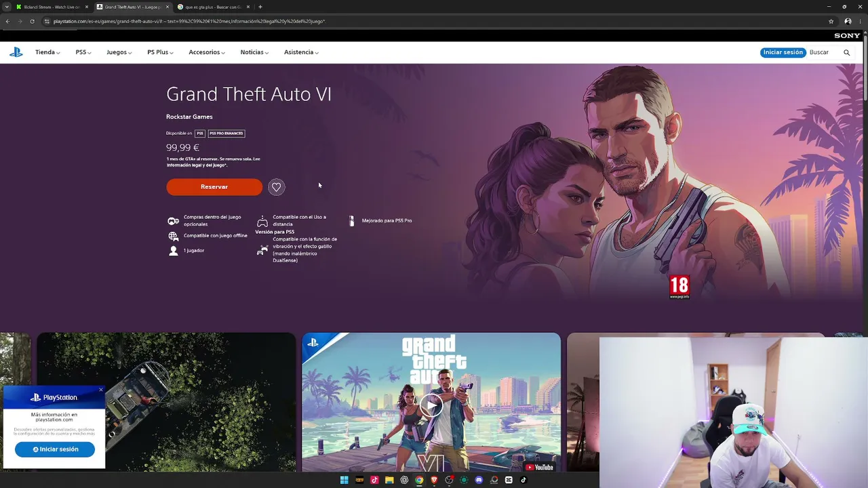Open the Brave browser from the taskbar
868x488 pixels.
434,480
